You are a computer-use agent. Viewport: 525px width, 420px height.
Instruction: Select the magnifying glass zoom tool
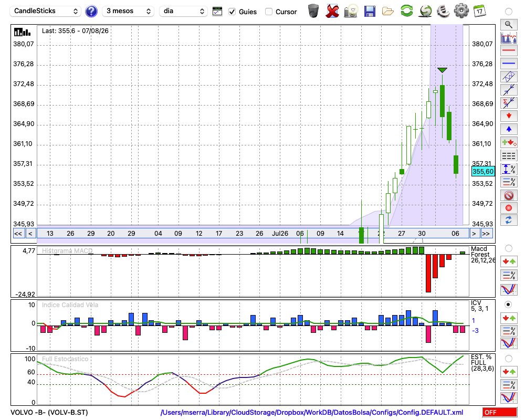(509, 25)
